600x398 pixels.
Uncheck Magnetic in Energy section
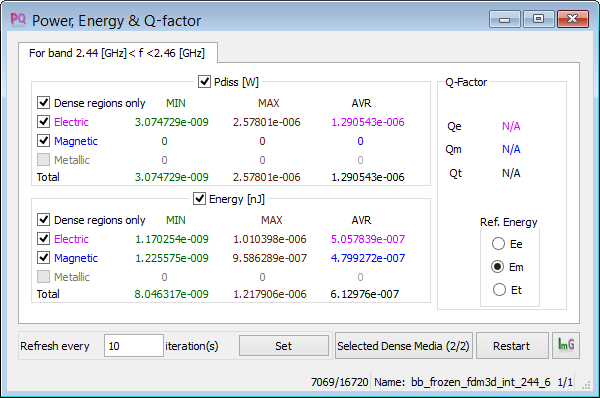[43, 258]
